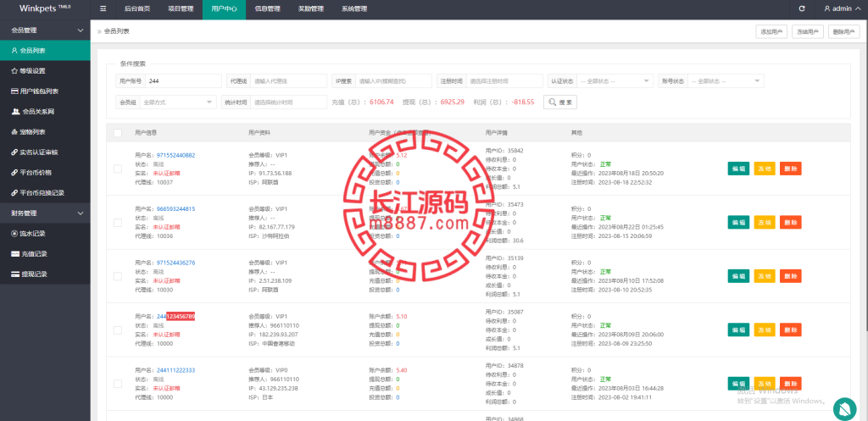The image size is (868, 421).
Task: Open the 注册时间 date picker field
Action: tap(504, 80)
